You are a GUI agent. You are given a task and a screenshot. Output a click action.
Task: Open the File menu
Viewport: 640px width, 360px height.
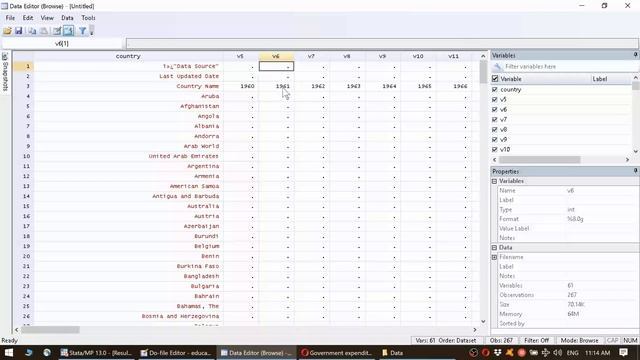[10, 18]
